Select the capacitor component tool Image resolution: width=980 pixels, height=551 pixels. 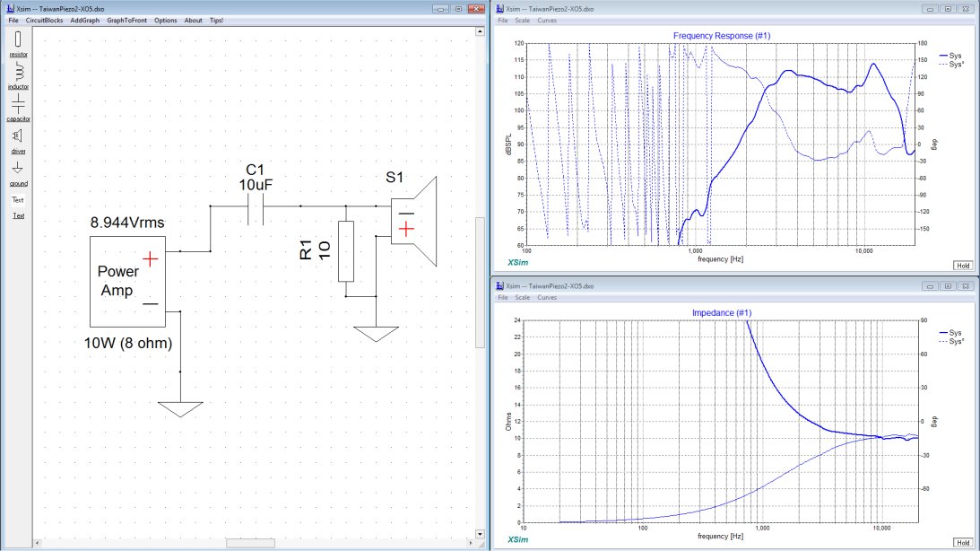18,108
